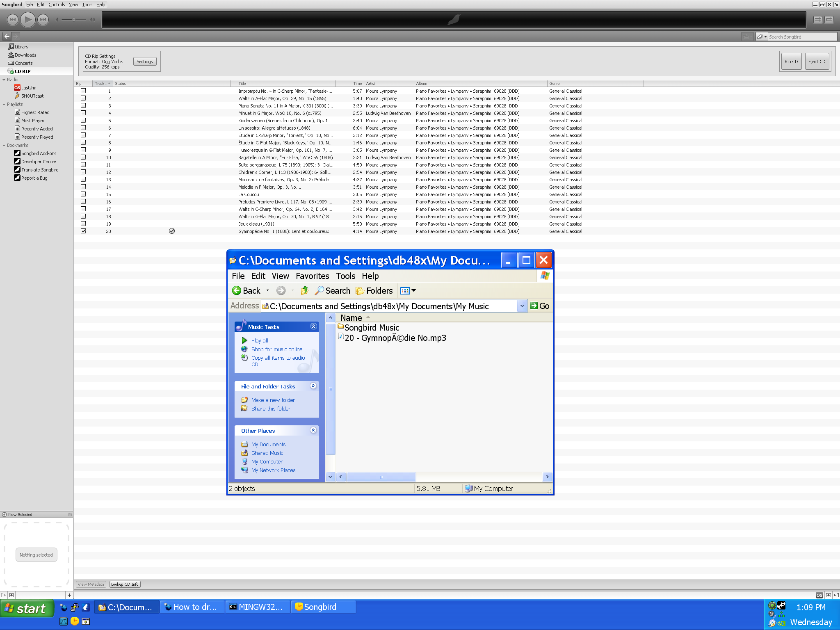Image resolution: width=840 pixels, height=630 pixels.
Task: Open Explorer Edit menu
Action: coord(258,276)
